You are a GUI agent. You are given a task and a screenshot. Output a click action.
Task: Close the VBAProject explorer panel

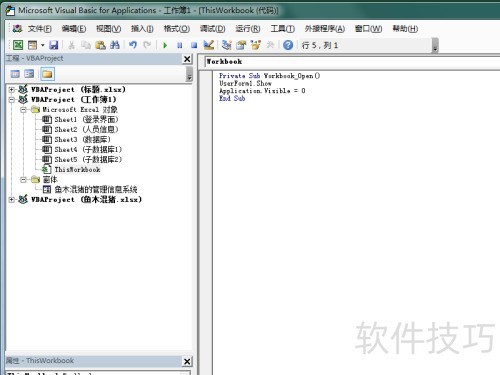187,59
